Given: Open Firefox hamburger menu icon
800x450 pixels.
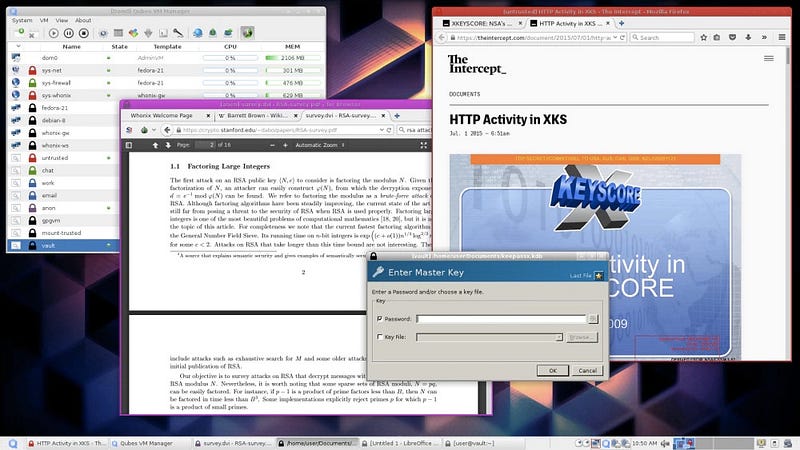Looking at the screenshot, I should (x=782, y=37).
